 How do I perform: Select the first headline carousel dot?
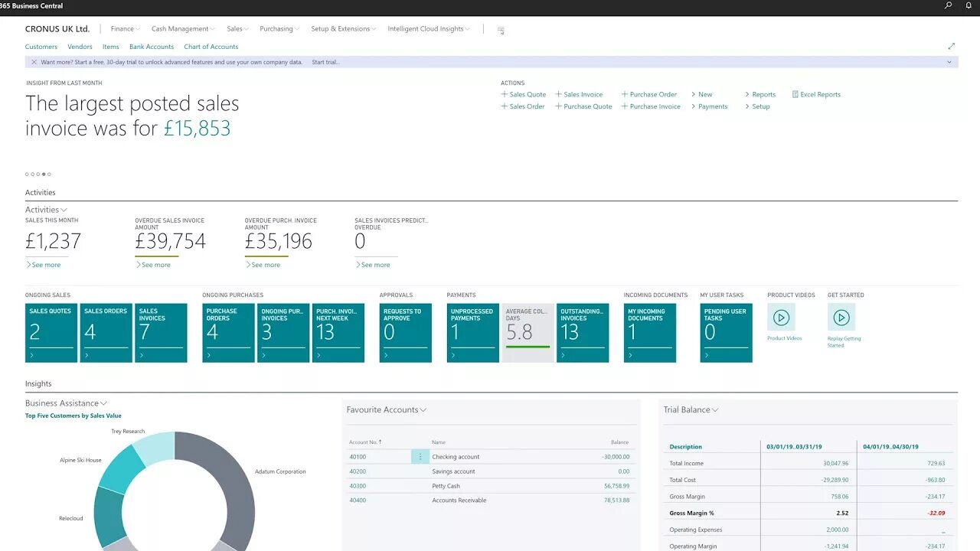point(27,174)
